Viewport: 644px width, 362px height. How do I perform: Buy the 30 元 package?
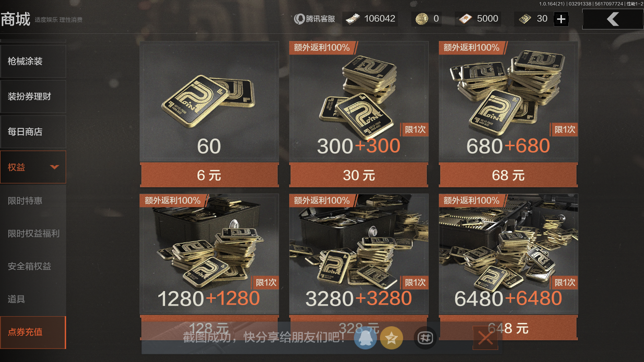(x=359, y=175)
